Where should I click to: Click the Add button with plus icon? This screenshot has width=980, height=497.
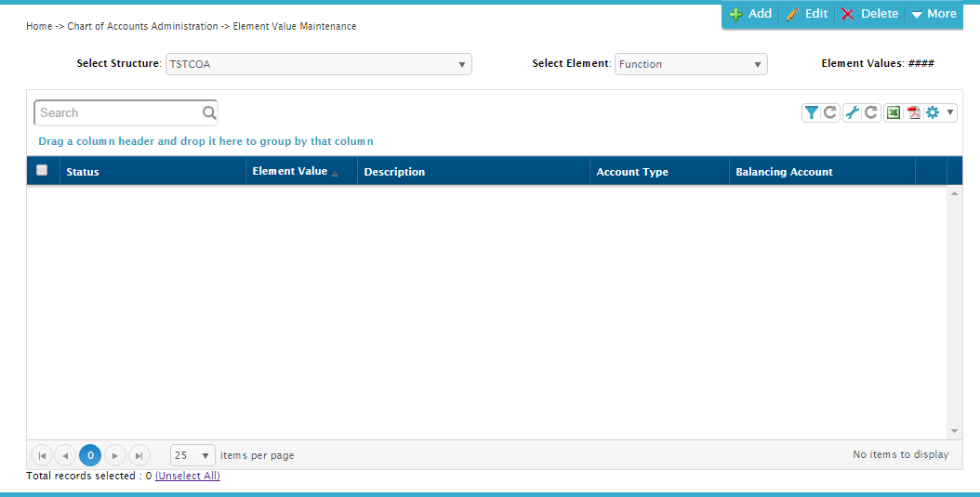750,14
